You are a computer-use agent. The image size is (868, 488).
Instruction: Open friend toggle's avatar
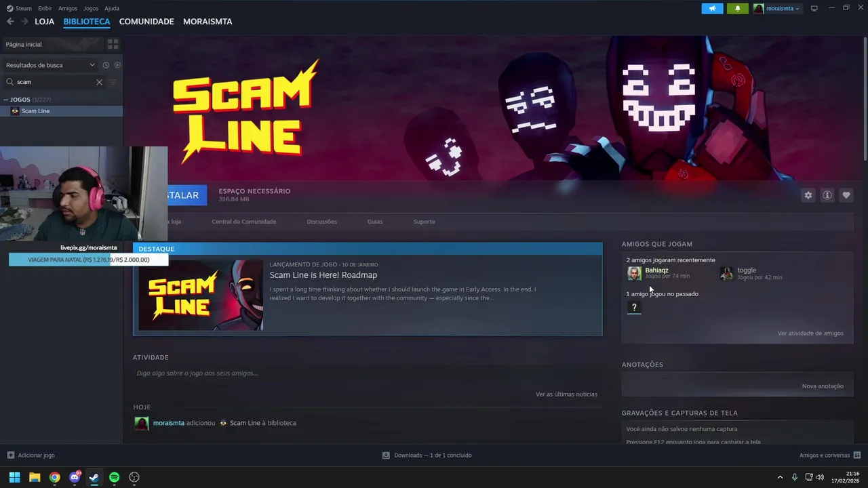[726, 273]
